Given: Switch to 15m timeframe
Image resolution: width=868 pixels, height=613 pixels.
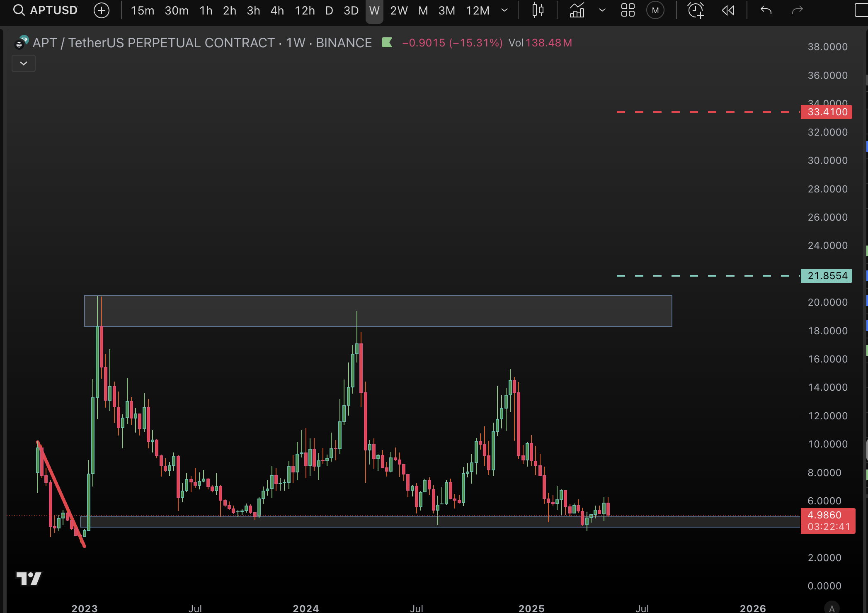Looking at the screenshot, I should pyautogui.click(x=143, y=10).
